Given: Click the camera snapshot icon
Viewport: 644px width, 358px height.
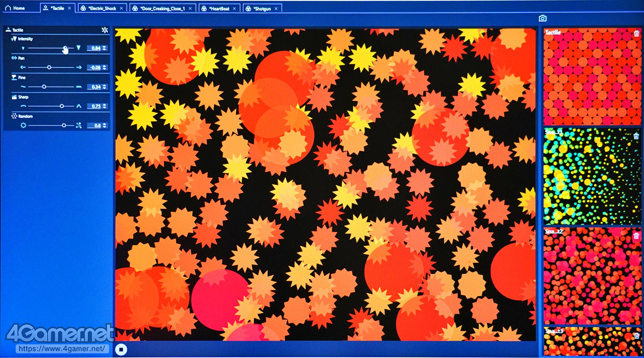Looking at the screenshot, I should pyautogui.click(x=542, y=18).
